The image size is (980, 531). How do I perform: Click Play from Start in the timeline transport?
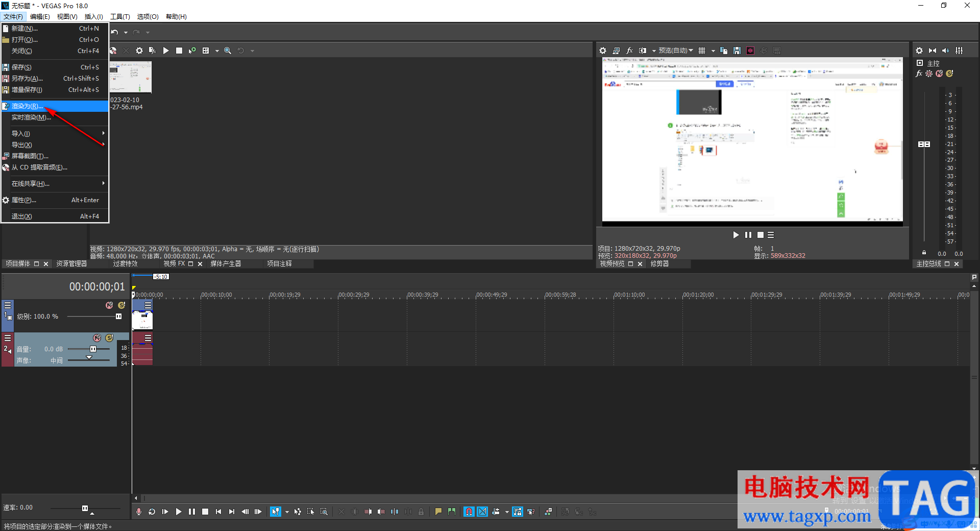[165, 512]
